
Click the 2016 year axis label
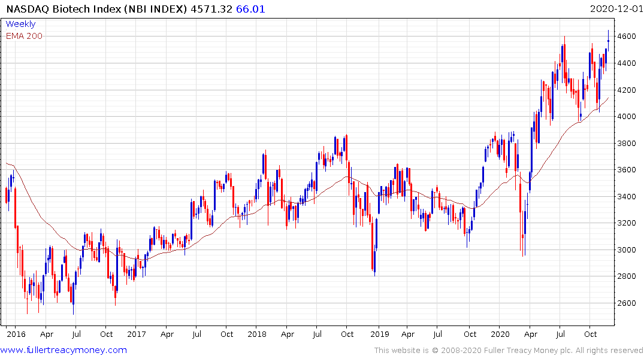(x=16, y=334)
